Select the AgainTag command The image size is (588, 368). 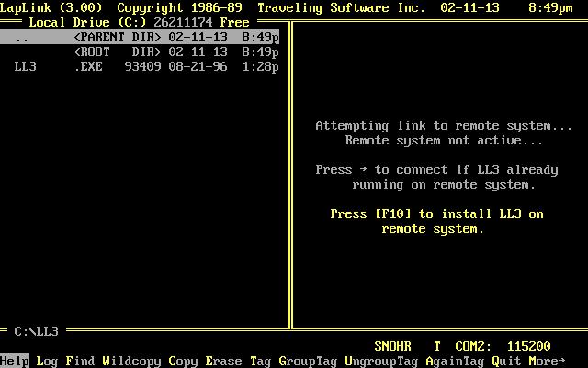point(455,361)
